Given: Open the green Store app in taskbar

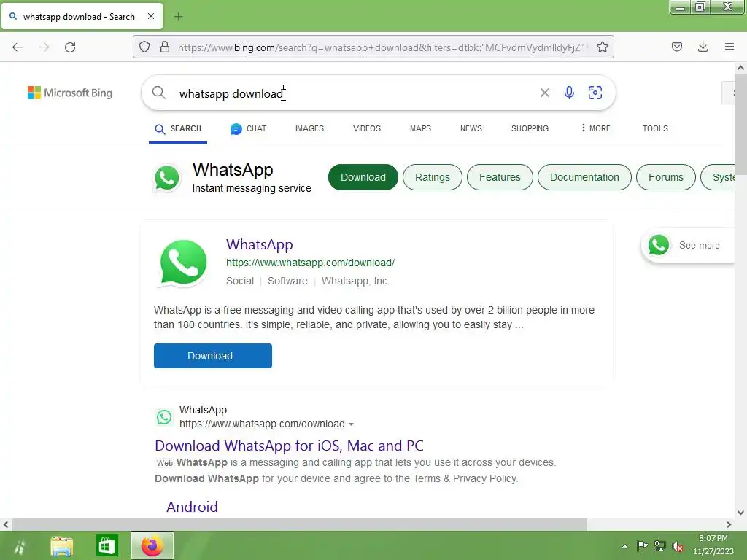Looking at the screenshot, I should tap(107, 545).
